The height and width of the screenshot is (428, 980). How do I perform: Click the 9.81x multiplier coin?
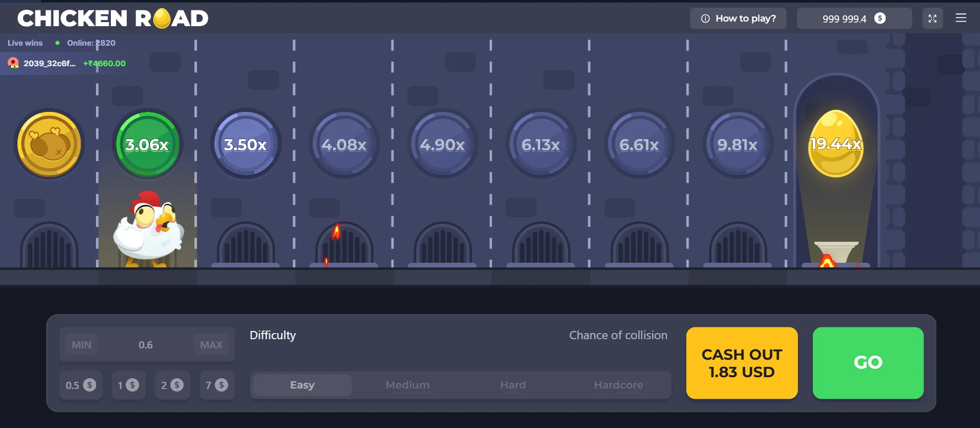(738, 144)
